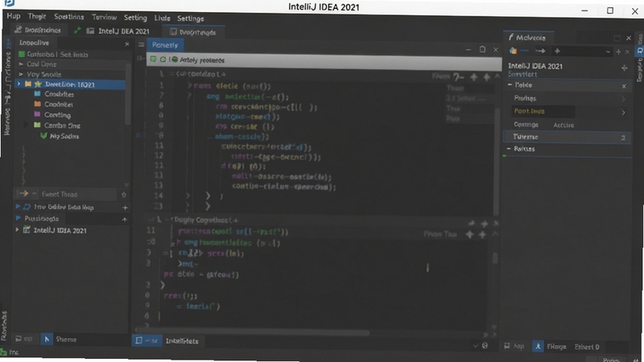This screenshot has height=362, width=644.
Task: Open the Intellitets bottom tab
Action: pyautogui.click(x=182, y=340)
